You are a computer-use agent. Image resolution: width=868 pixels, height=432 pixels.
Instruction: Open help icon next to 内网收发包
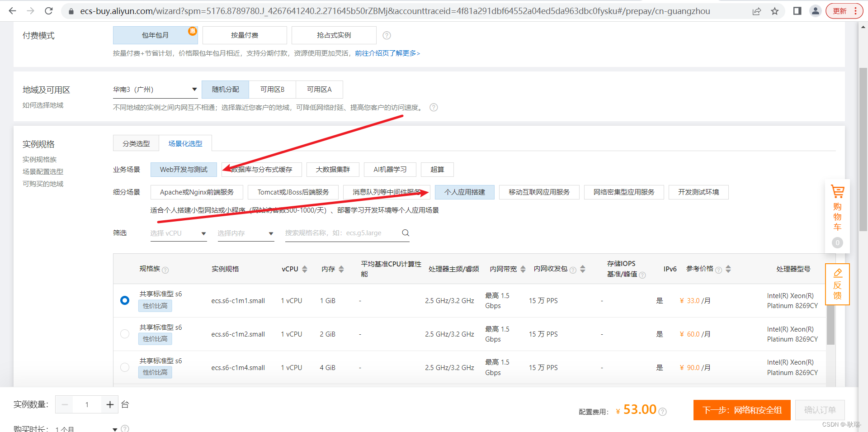click(573, 270)
